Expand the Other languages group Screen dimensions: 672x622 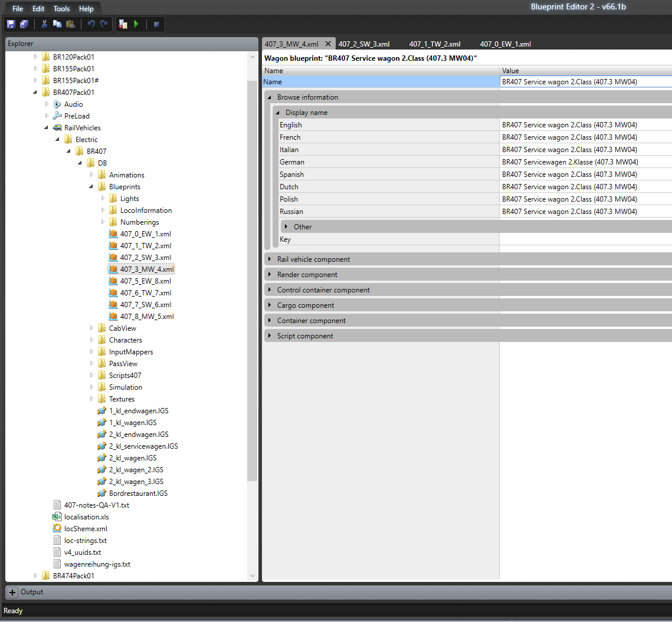click(286, 227)
